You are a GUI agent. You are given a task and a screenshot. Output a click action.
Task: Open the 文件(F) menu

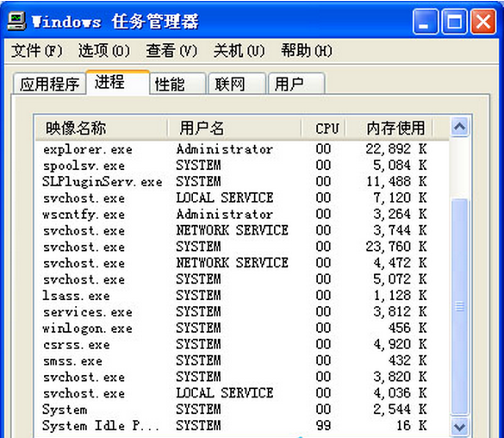(37, 51)
